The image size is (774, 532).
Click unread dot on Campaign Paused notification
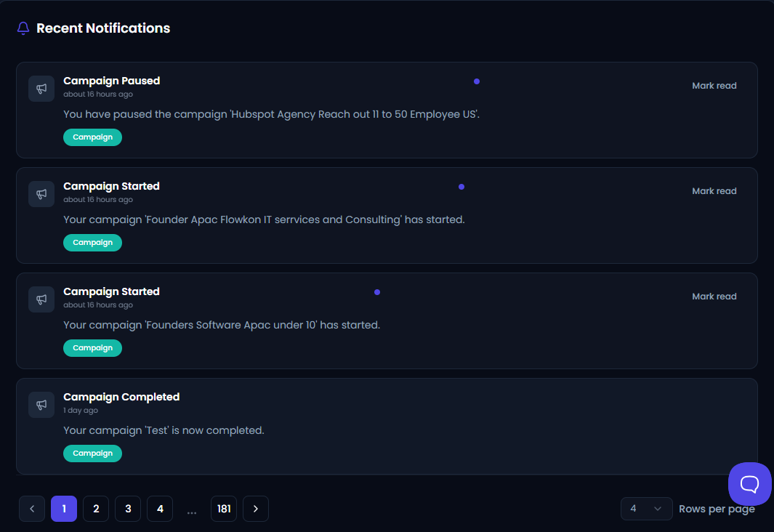pos(477,81)
